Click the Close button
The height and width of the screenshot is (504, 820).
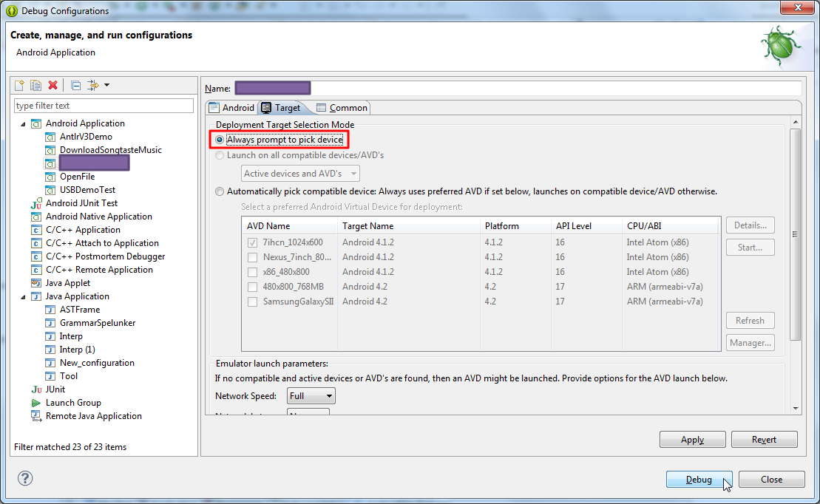(772, 480)
